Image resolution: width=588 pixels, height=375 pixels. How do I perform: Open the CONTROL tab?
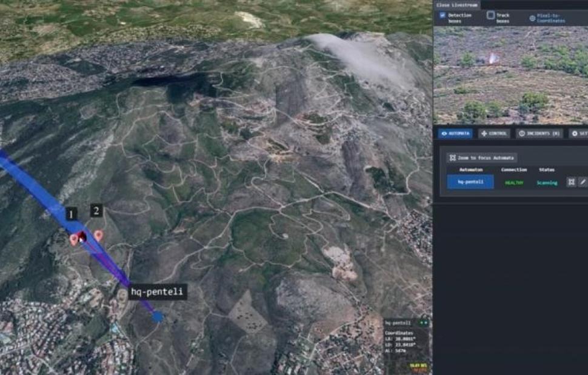[x=494, y=133]
